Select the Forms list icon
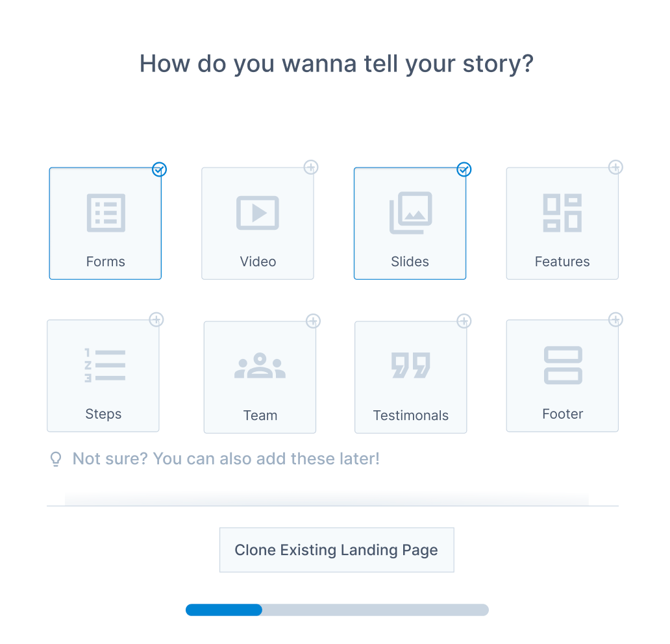Viewport: 670px width, 644px height. pos(105,212)
